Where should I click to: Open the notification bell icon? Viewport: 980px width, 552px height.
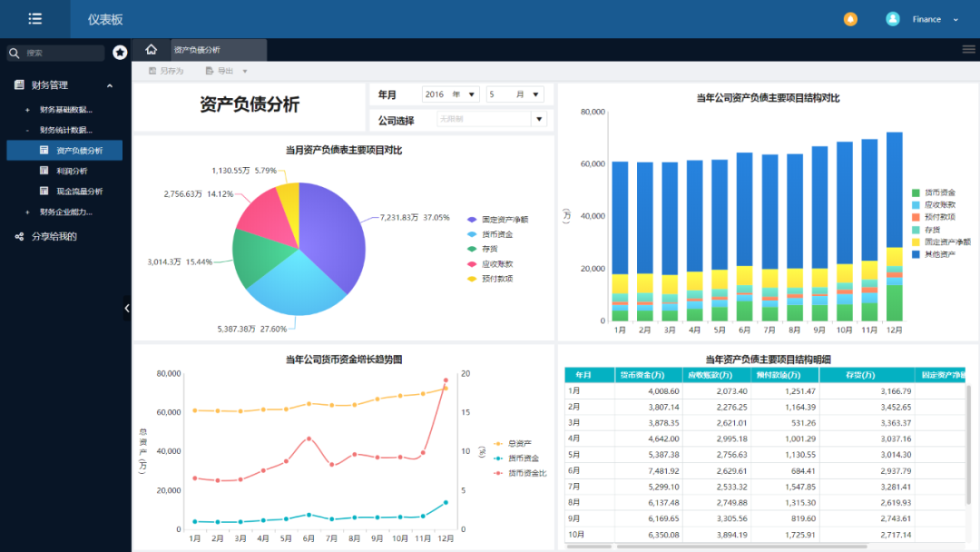click(849, 18)
